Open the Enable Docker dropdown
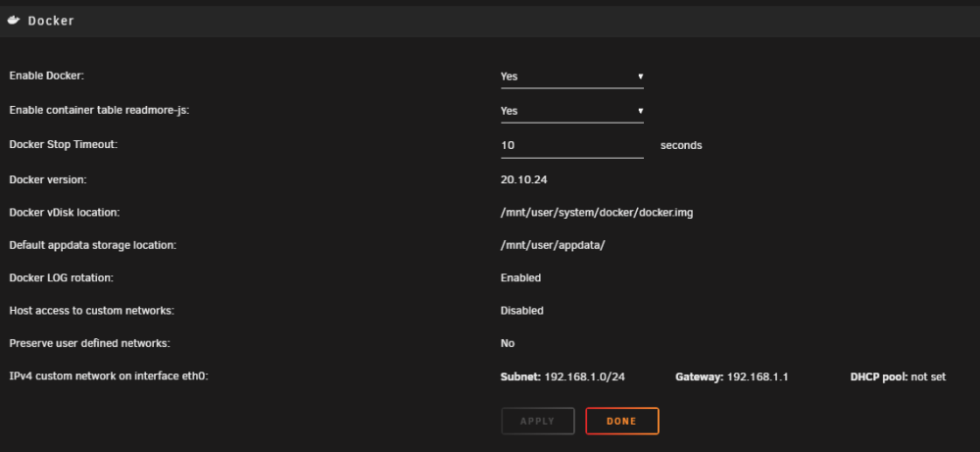Viewport: 980px width, 452px height. pos(572,76)
